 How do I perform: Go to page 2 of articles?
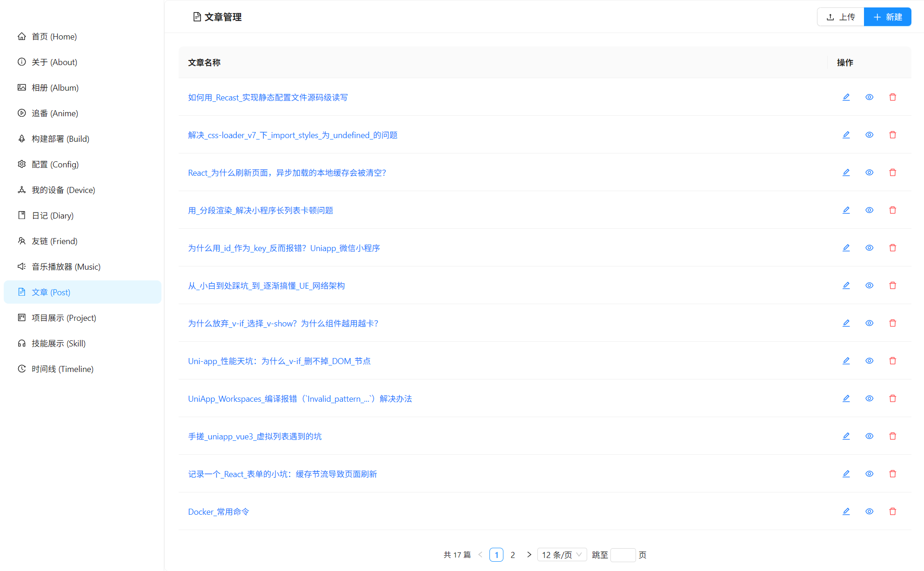pyautogui.click(x=513, y=555)
